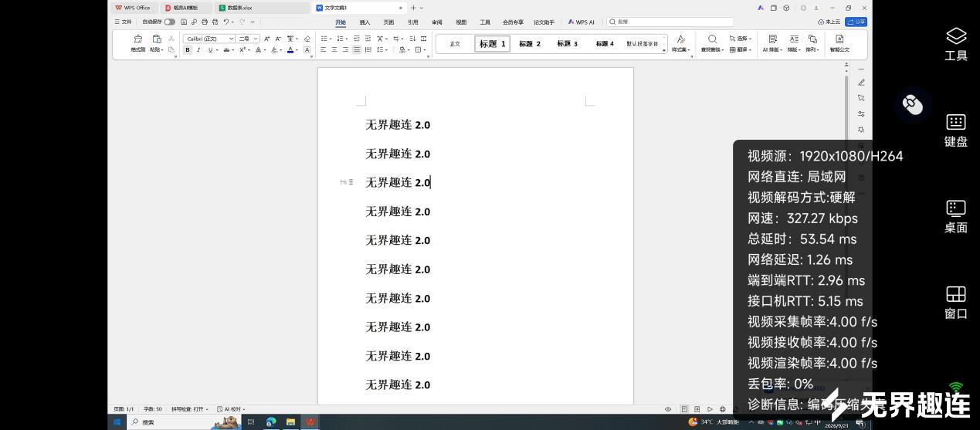Open the 键盘 keyboard panel on right
The height and width of the screenshot is (430, 980).
point(956,130)
